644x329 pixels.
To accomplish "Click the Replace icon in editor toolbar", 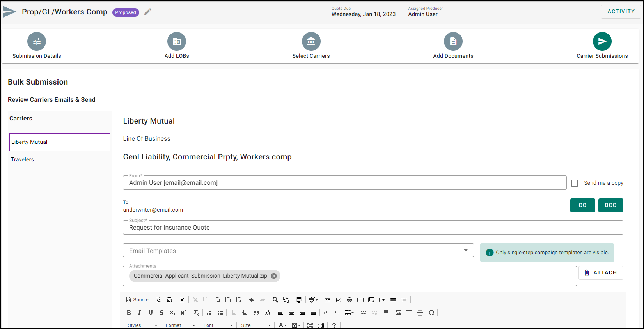I will click(286, 300).
